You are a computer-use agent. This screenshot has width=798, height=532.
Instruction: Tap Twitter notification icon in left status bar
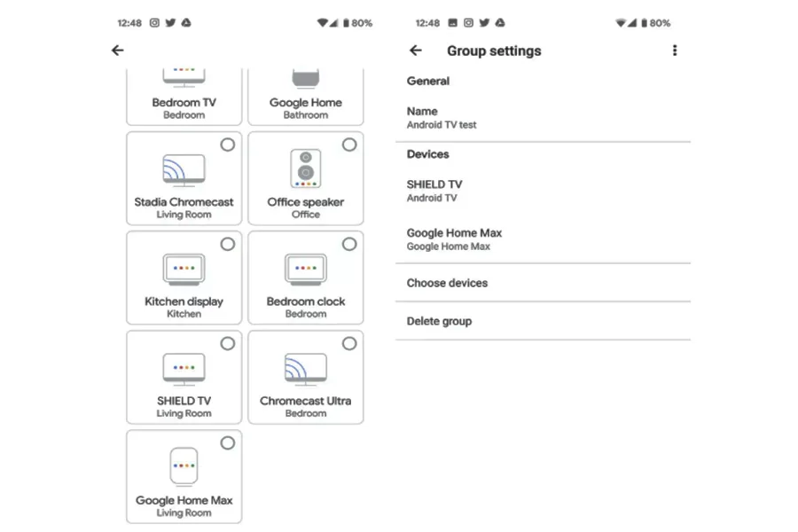tap(170, 22)
